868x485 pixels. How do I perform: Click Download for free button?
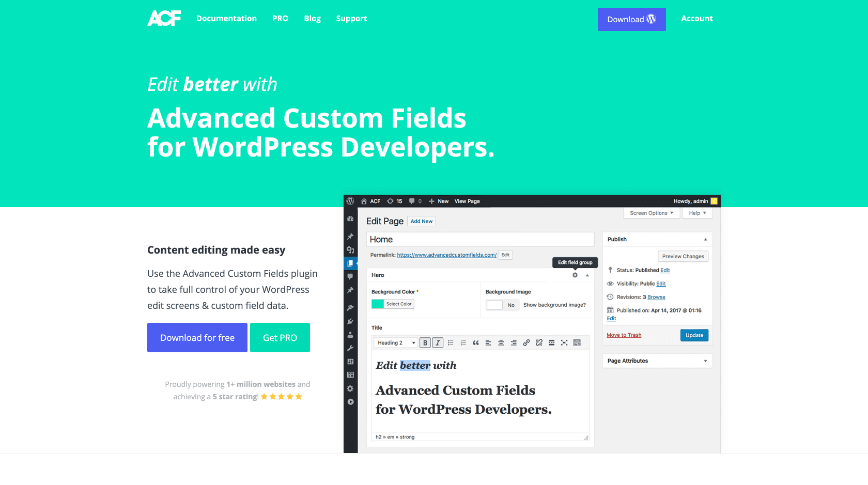tap(197, 338)
